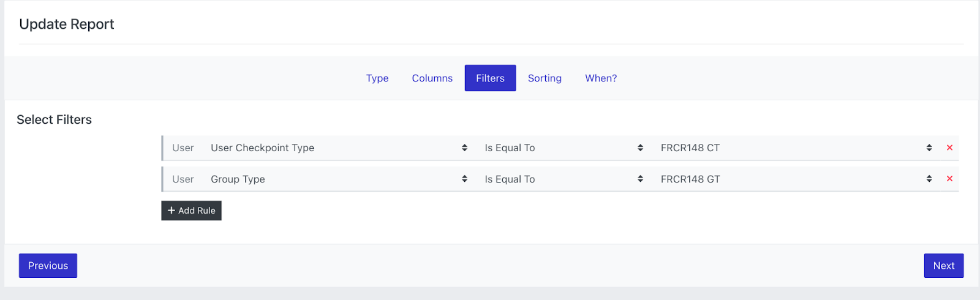The image size is (980, 300).
Task: Click the Update Report heading
Action: point(67,24)
